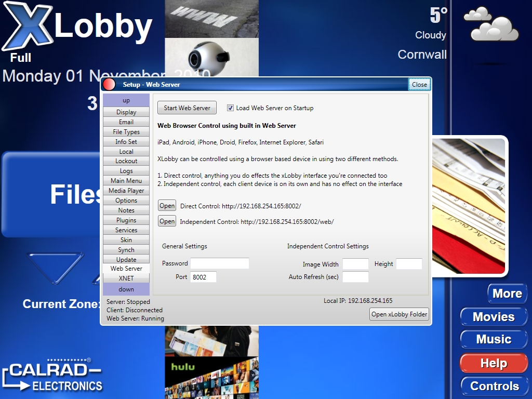Image resolution: width=532 pixels, height=399 pixels.
Task: Select Services in setup list
Action: 126,230
